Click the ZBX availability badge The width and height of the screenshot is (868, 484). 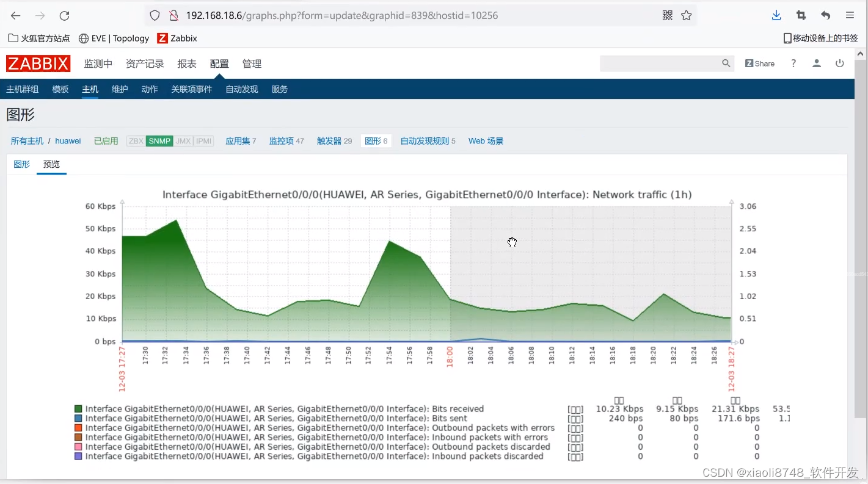tap(136, 141)
